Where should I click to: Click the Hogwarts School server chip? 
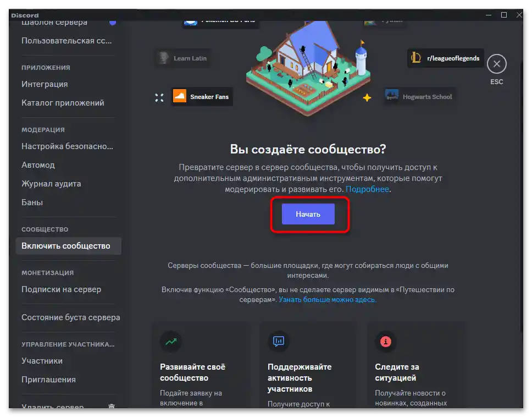point(419,97)
